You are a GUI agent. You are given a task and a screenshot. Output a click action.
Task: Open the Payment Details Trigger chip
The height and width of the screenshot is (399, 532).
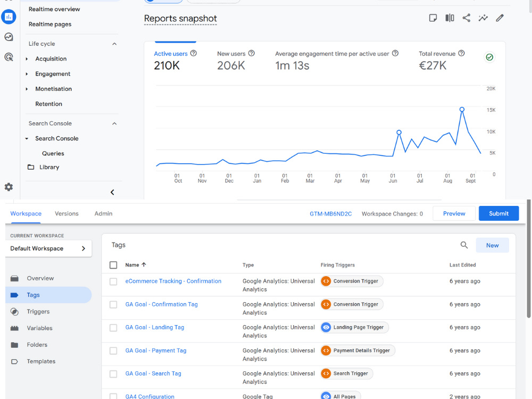coord(358,351)
